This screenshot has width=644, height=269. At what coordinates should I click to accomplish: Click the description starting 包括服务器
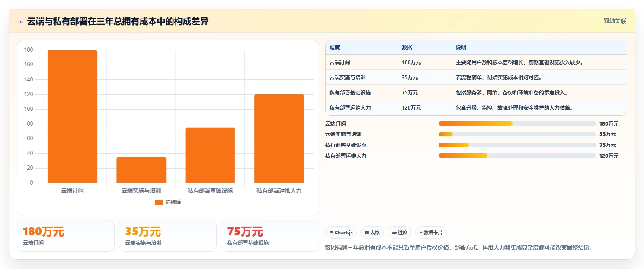[512, 93]
